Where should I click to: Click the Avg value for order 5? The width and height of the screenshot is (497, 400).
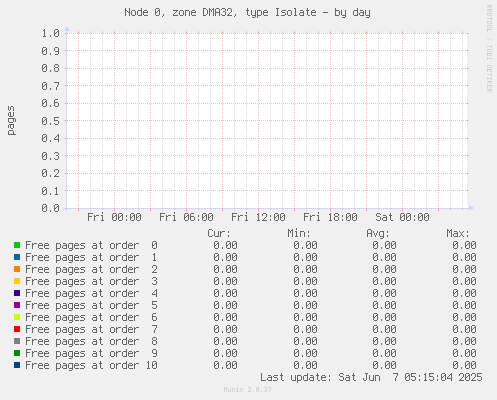tap(384, 306)
